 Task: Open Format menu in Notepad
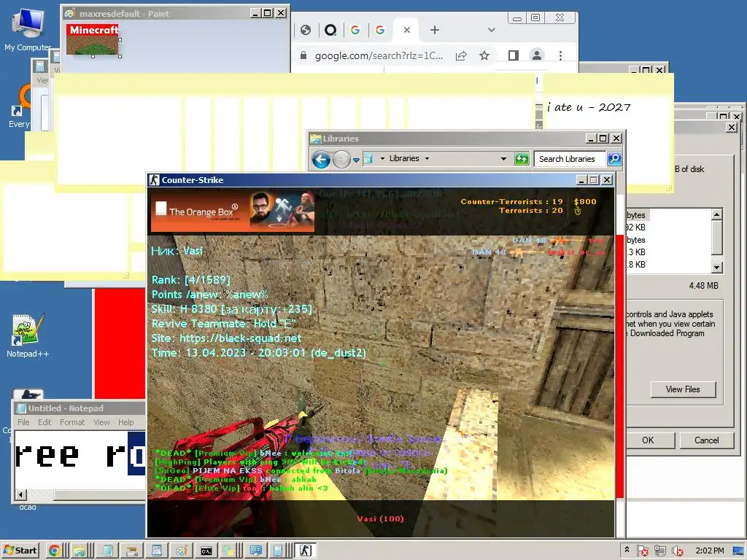pos(72,422)
